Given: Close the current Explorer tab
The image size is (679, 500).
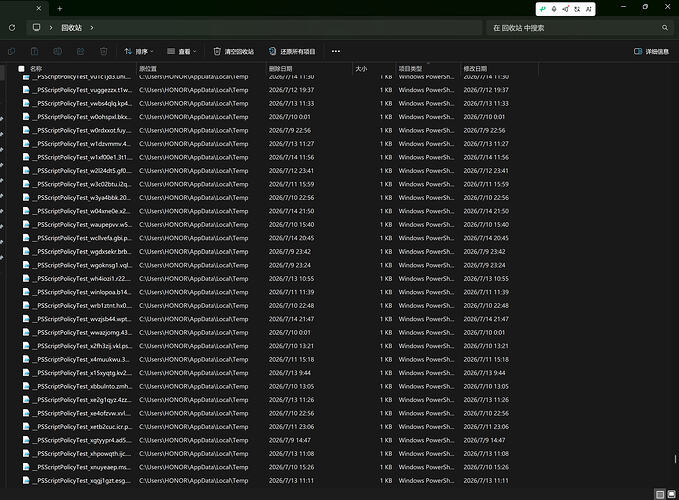Looking at the screenshot, I should click(x=39, y=8).
